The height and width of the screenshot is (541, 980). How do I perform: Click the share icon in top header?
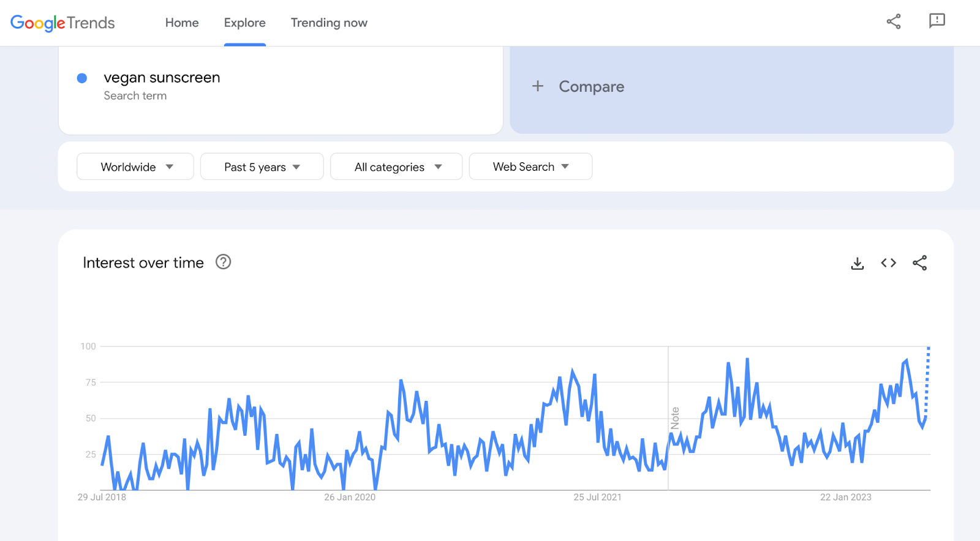click(x=894, y=22)
